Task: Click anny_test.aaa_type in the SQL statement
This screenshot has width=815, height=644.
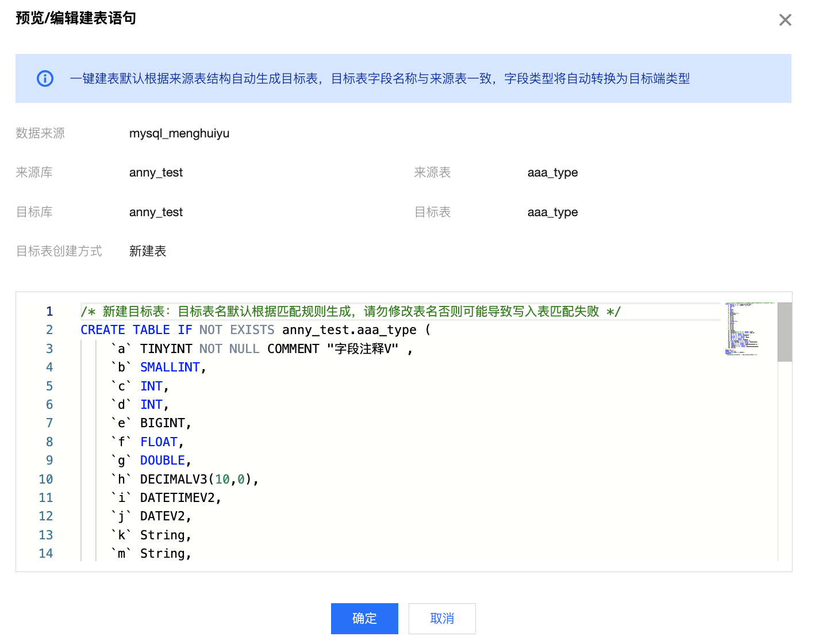Action: 349,330
